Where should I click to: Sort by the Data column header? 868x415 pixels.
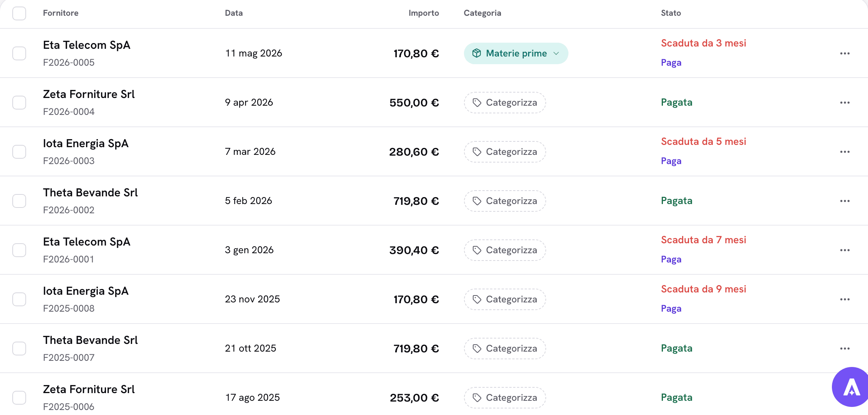[234, 13]
